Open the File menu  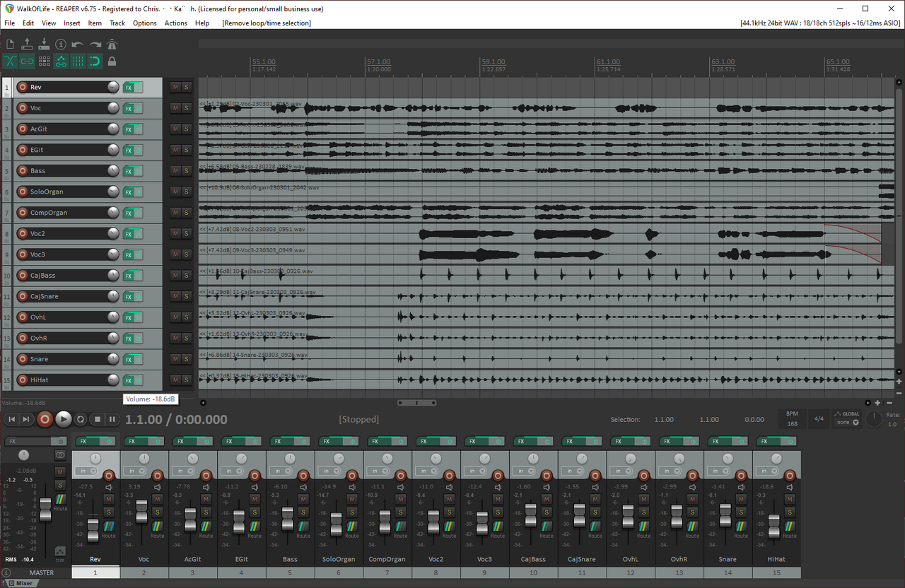[9, 23]
